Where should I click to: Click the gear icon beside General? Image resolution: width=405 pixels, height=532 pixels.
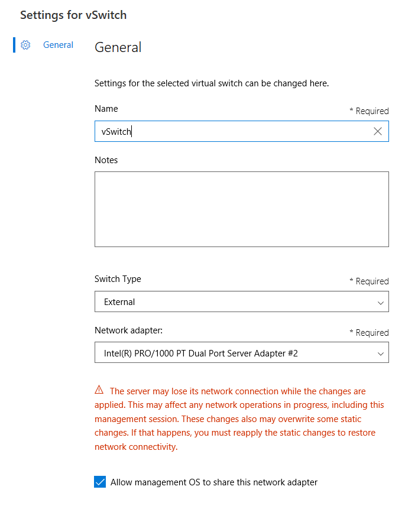coord(25,45)
